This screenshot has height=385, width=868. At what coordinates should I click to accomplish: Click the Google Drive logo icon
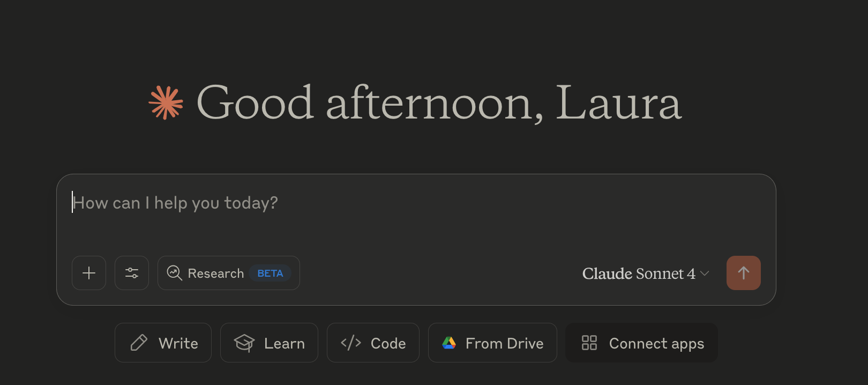click(449, 343)
